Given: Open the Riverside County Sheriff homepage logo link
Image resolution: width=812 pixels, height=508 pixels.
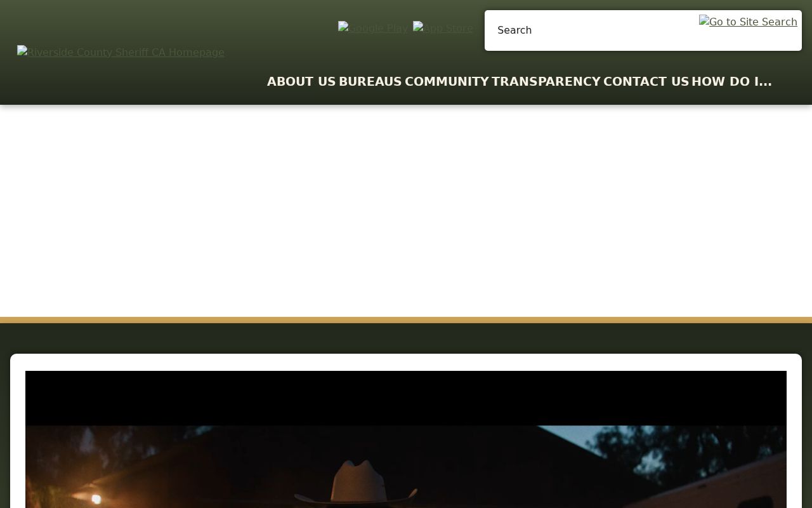Looking at the screenshot, I should click(121, 52).
